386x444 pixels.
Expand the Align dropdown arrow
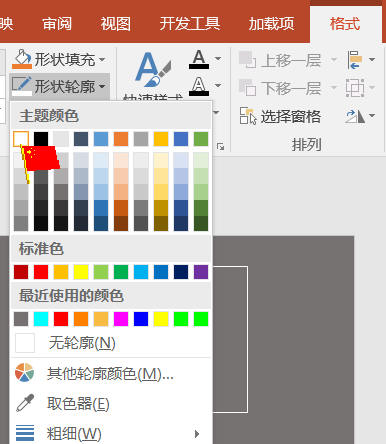click(372, 60)
